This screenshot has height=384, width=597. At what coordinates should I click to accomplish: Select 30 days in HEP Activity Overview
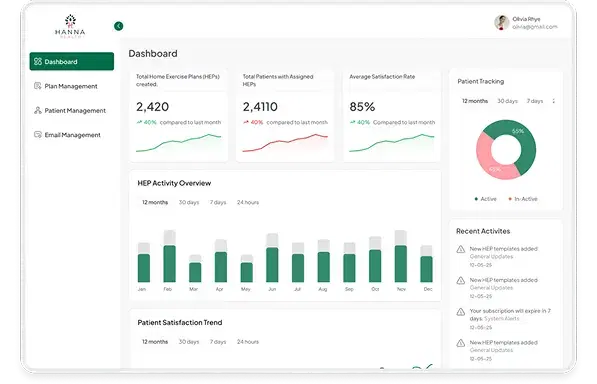coord(189,202)
